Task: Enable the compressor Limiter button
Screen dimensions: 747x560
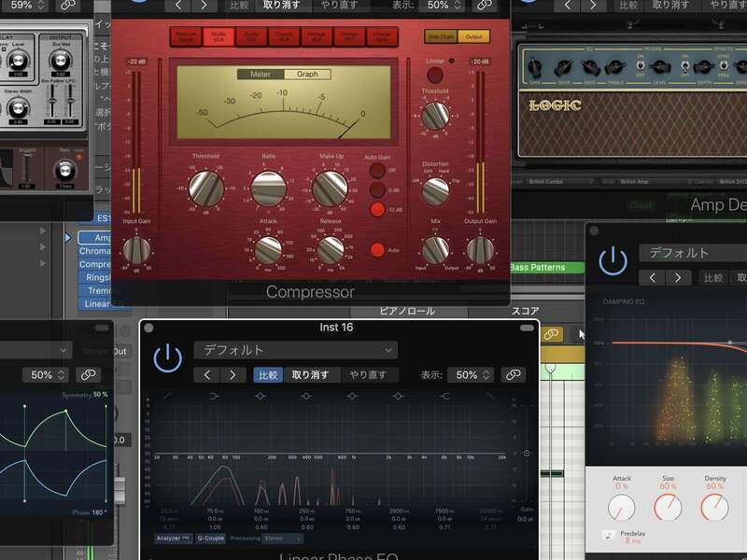Action: coord(453,61)
